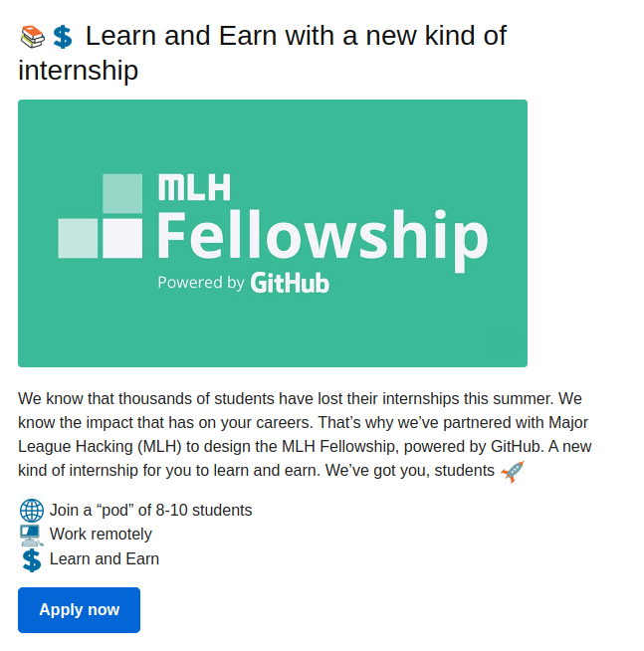Click the MLH squares logo in banner
The width and height of the screenshot is (644, 651).
(101, 216)
